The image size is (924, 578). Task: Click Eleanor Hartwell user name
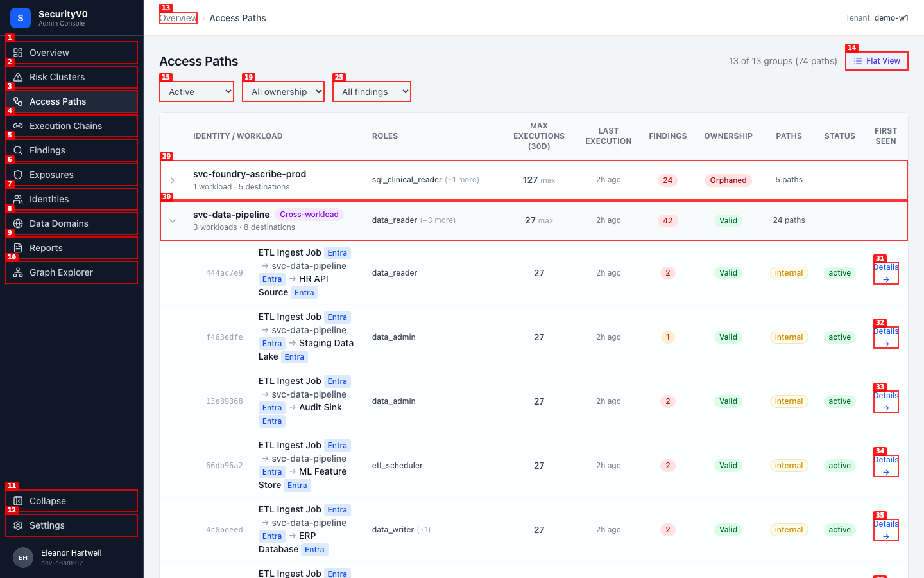coord(71,553)
